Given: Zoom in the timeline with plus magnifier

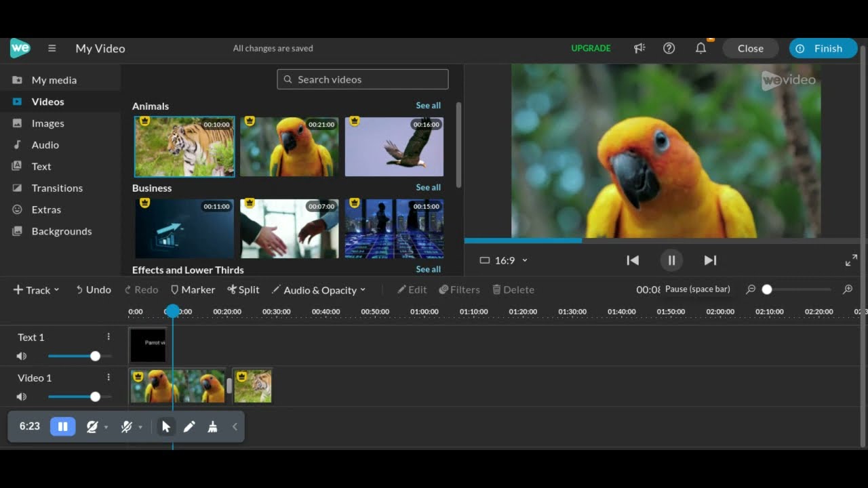Looking at the screenshot, I should 848,289.
